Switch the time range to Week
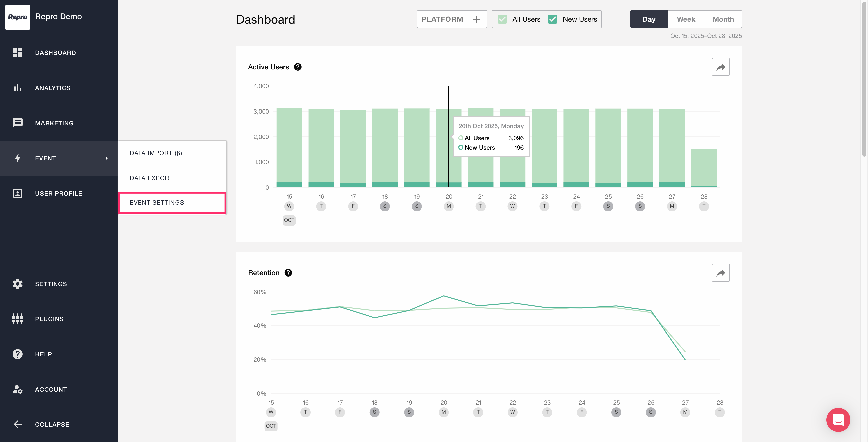The image size is (868, 442). point(686,19)
